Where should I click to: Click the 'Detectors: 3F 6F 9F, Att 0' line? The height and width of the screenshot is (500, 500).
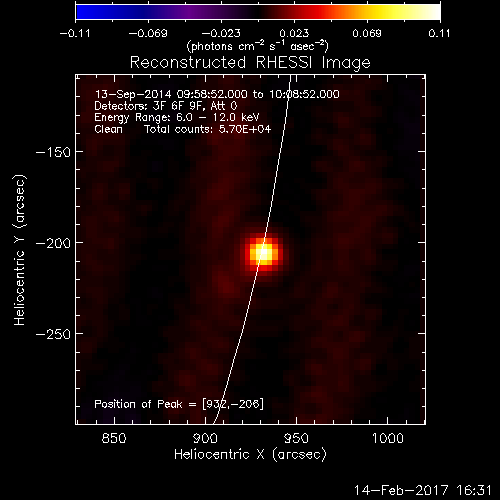tap(166, 106)
